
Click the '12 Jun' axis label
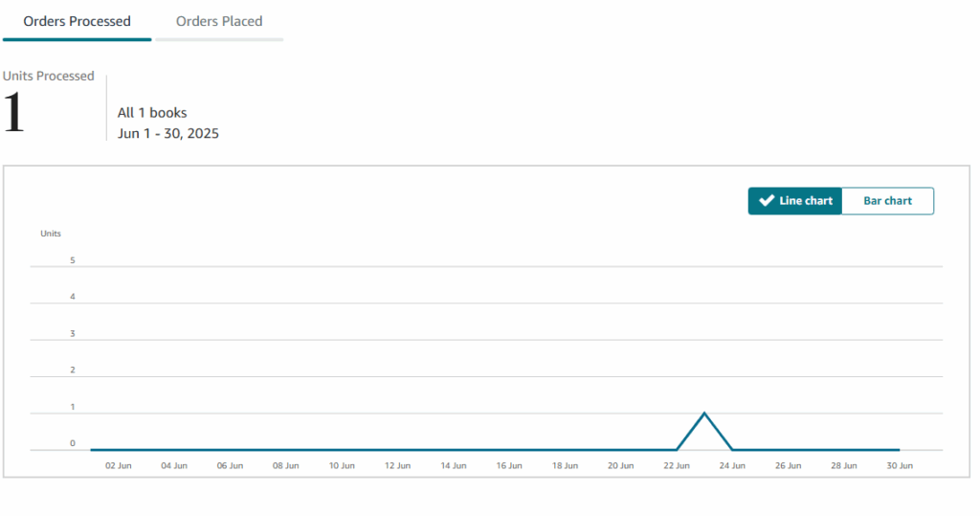pyautogui.click(x=397, y=465)
